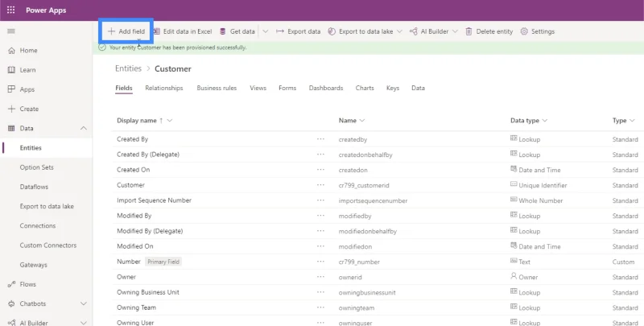Open the Modified On field
Viewport: 644px width, 326px height.
point(134,246)
